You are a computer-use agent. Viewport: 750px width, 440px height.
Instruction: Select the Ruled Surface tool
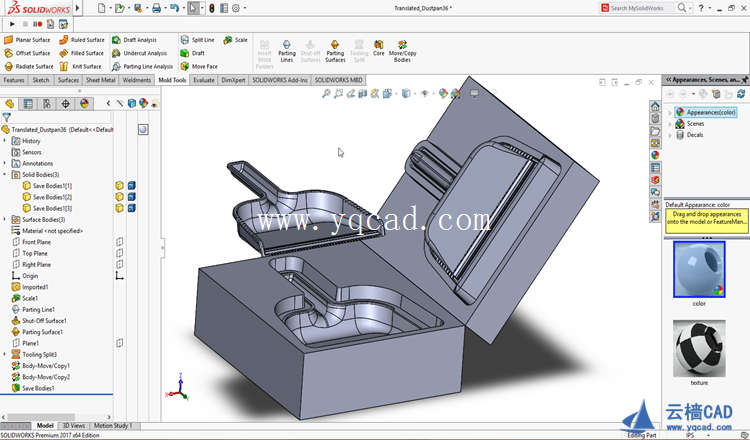[82, 40]
